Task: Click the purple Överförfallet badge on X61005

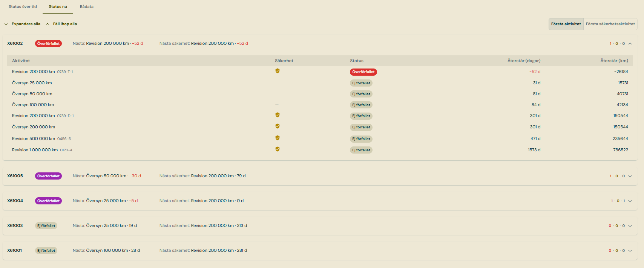Action: pos(48,176)
